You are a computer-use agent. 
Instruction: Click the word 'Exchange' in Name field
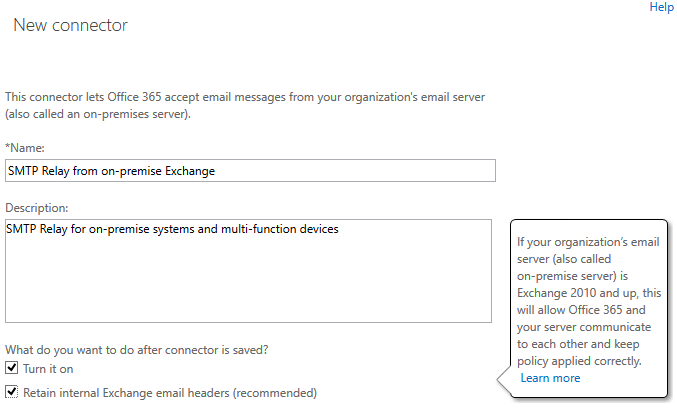pos(189,170)
